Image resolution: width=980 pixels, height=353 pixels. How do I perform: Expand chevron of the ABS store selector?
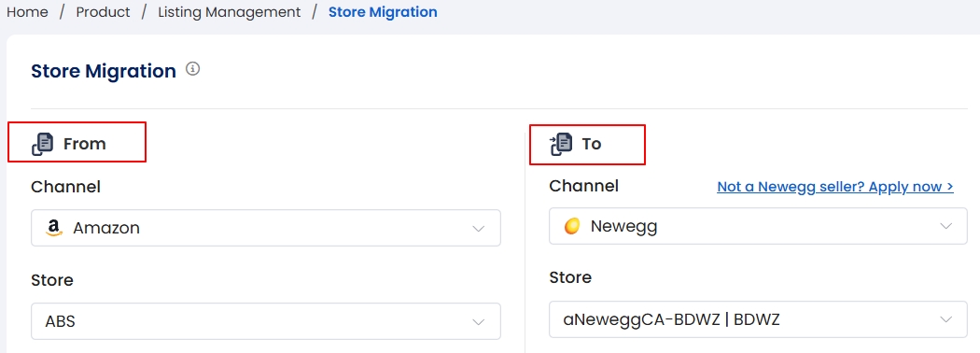[479, 321]
